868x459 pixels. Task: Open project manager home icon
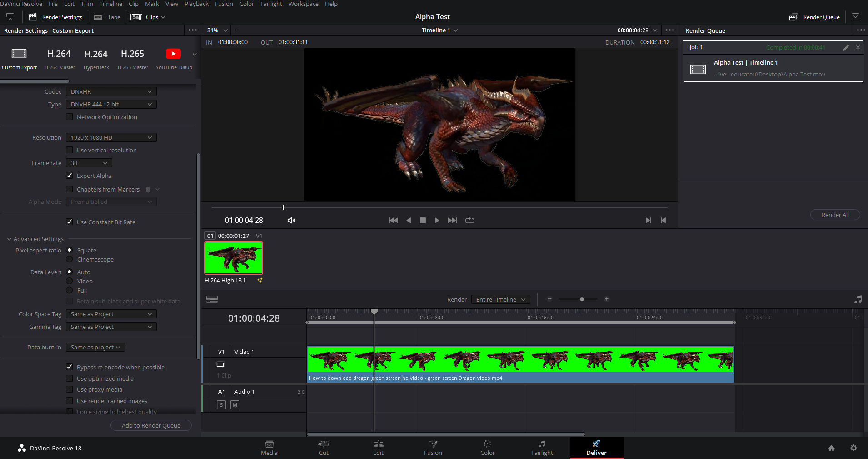(x=831, y=448)
